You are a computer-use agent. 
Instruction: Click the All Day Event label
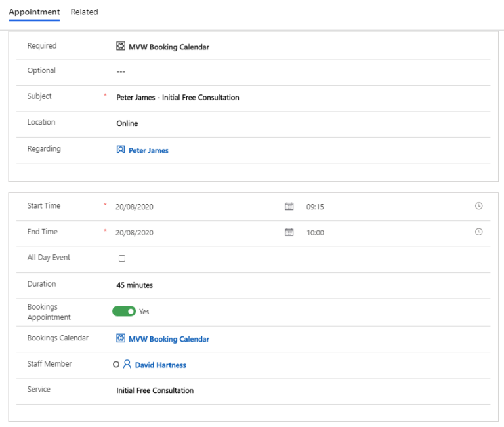tap(49, 257)
